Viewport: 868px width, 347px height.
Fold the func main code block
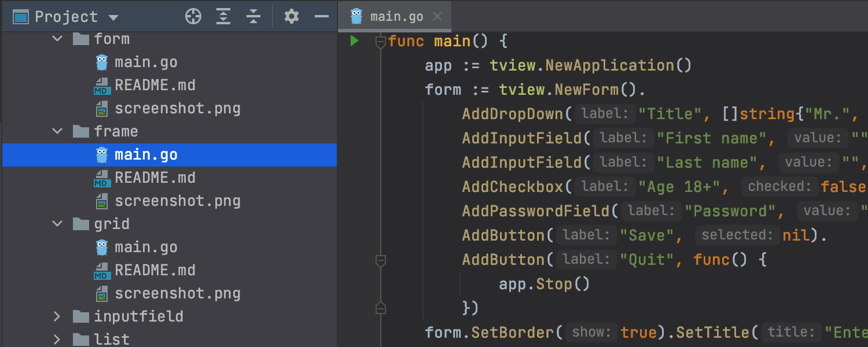(x=380, y=42)
